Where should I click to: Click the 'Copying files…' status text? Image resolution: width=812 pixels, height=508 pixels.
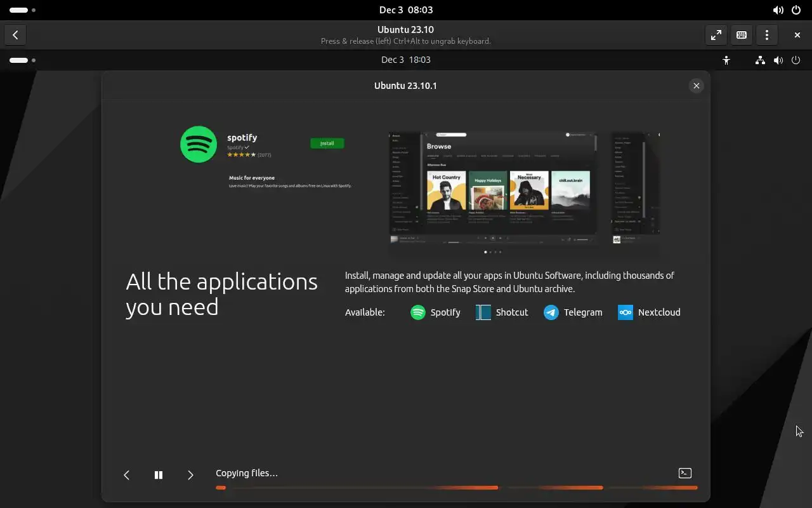click(x=247, y=473)
